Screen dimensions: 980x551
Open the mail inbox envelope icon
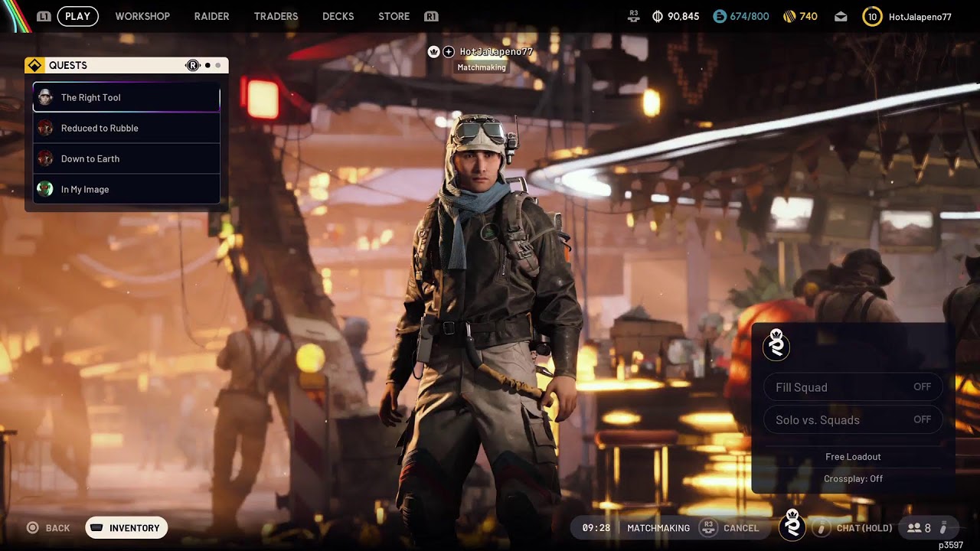841,16
